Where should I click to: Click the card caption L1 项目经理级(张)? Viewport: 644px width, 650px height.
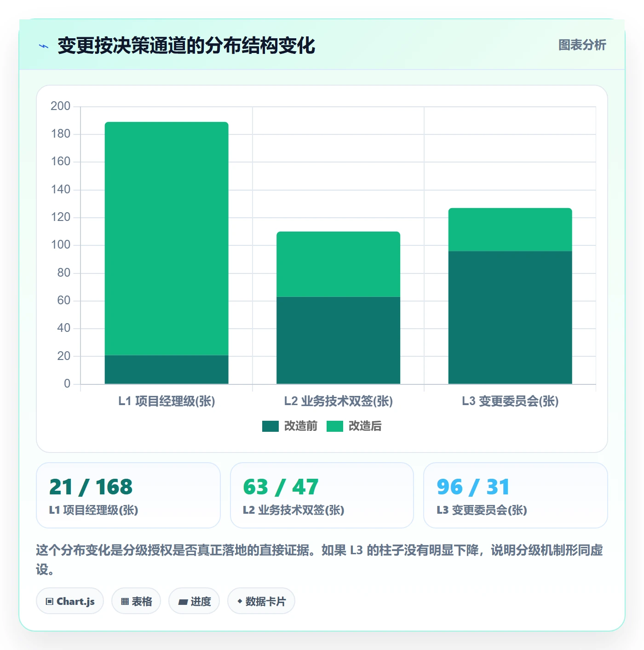94,510
